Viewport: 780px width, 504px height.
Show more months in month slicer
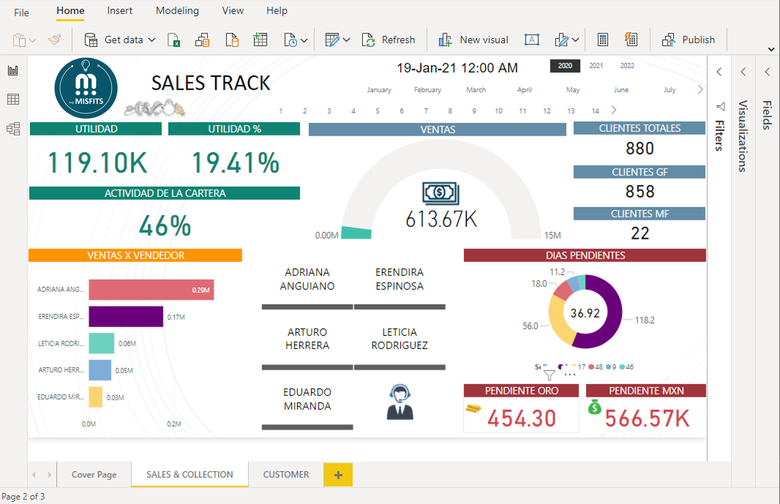[700, 90]
